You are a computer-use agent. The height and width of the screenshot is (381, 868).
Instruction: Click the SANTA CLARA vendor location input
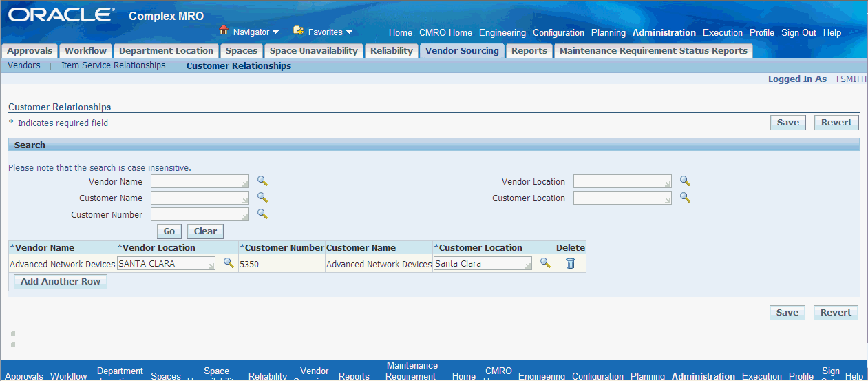point(167,264)
